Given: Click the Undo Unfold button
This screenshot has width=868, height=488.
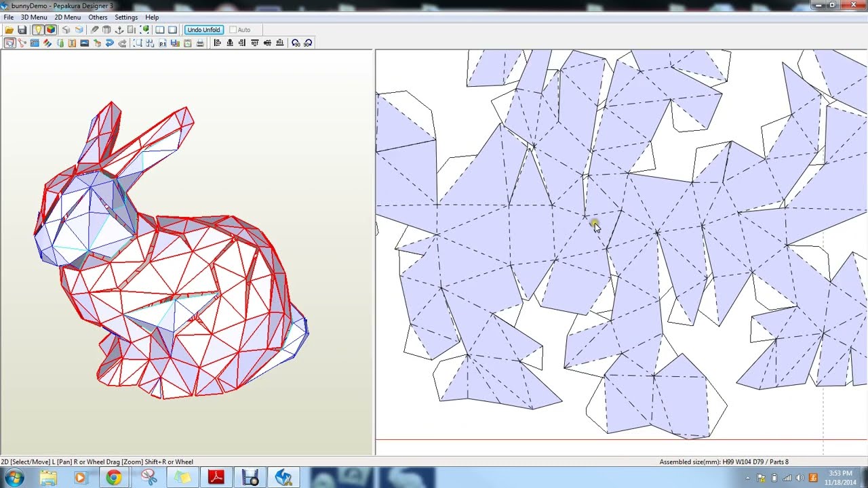Looking at the screenshot, I should 203,30.
